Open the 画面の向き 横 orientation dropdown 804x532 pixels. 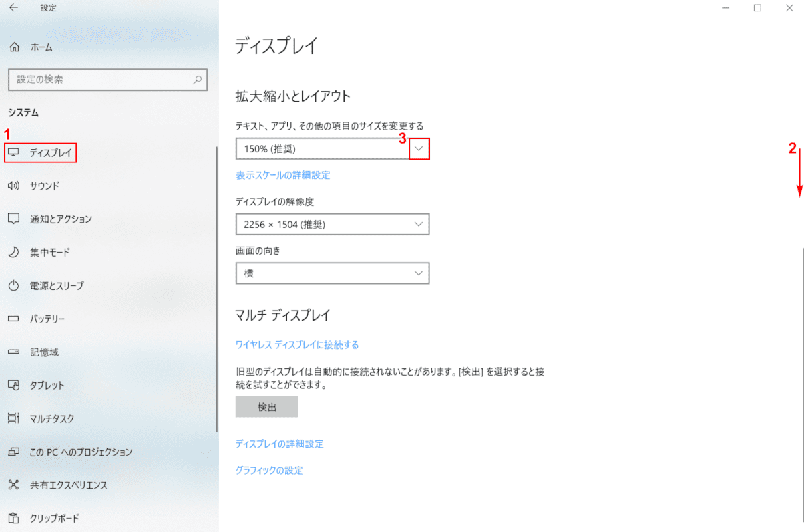click(x=332, y=273)
